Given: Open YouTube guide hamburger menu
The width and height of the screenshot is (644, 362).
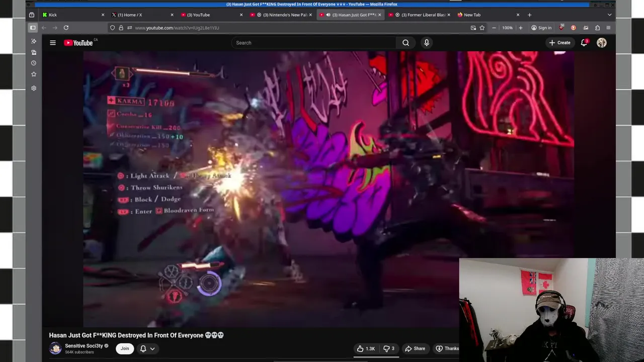Looking at the screenshot, I should click(53, 43).
